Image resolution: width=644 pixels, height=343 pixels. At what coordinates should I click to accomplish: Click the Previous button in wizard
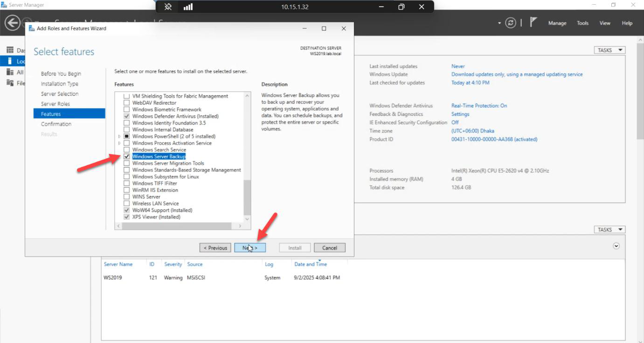coord(215,248)
